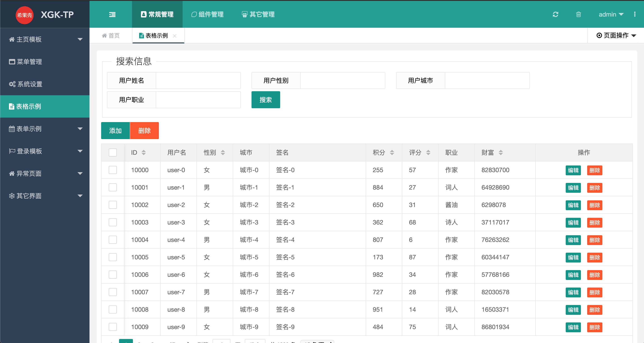Close the 表格示例 tab with X

[x=175, y=36]
